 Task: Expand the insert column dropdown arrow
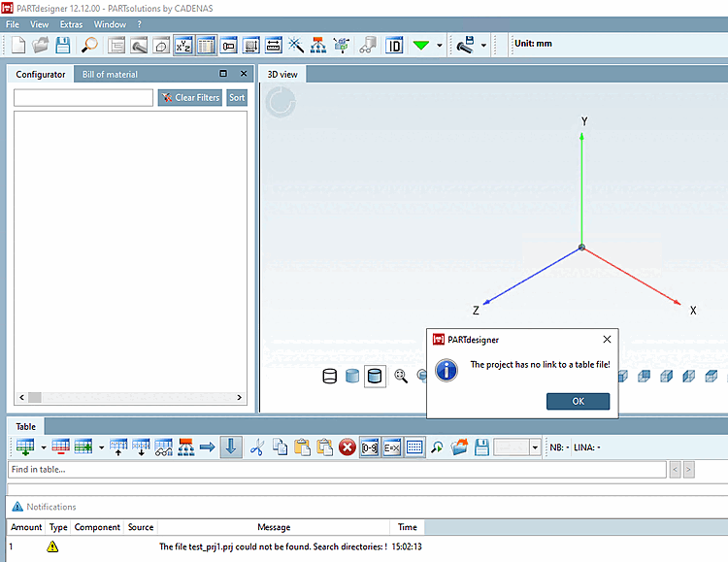(x=101, y=447)
